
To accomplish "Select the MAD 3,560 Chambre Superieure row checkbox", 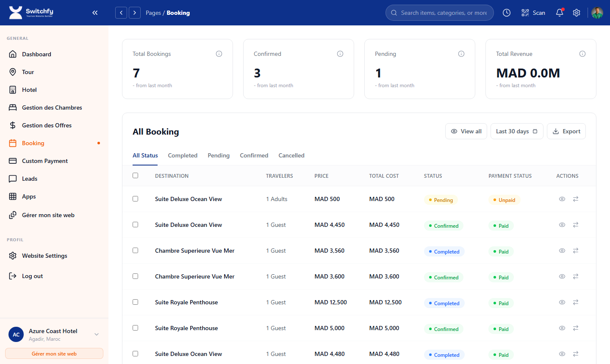I will (x=136, y=251).
